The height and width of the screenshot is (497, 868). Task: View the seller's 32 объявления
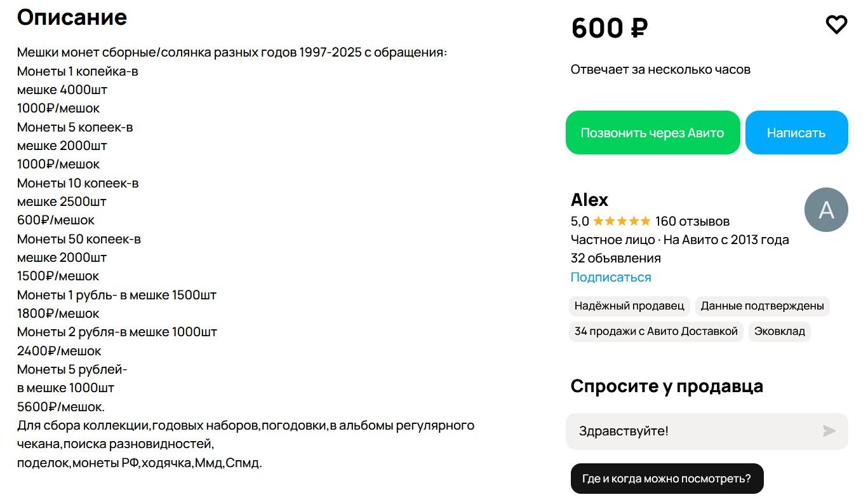pyautogui.click(x=616, y=258)
